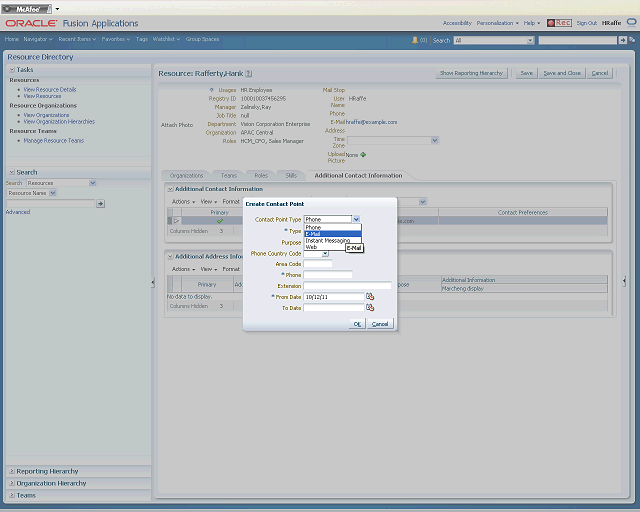This screenshot has width=640, height=512.
Task: Click the green Upload Picture arrow icon
Action: coord(363,155)
